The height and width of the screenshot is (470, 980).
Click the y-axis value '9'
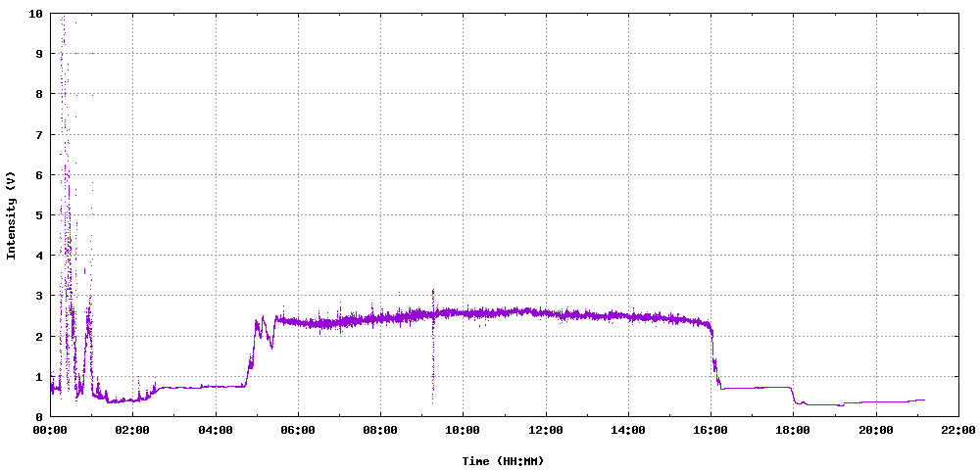40,54
